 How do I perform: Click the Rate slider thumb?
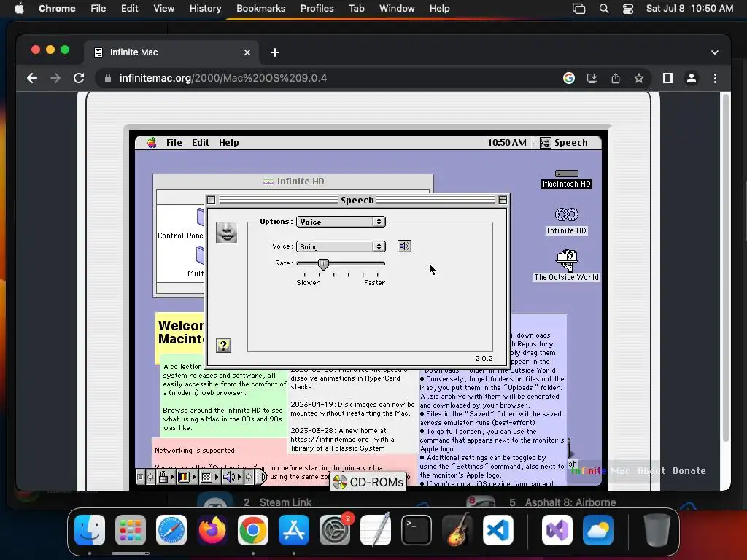pos(323,264)
